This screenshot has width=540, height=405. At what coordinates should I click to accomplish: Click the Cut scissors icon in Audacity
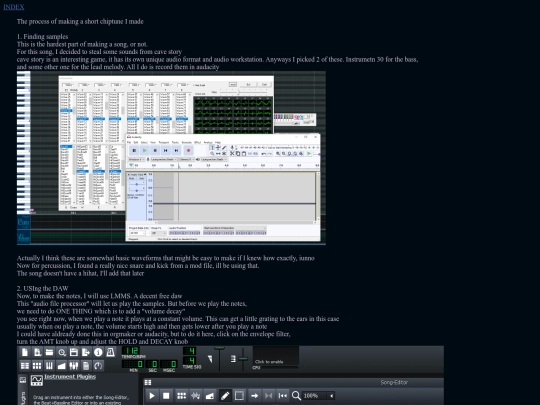tap(232, 153)
